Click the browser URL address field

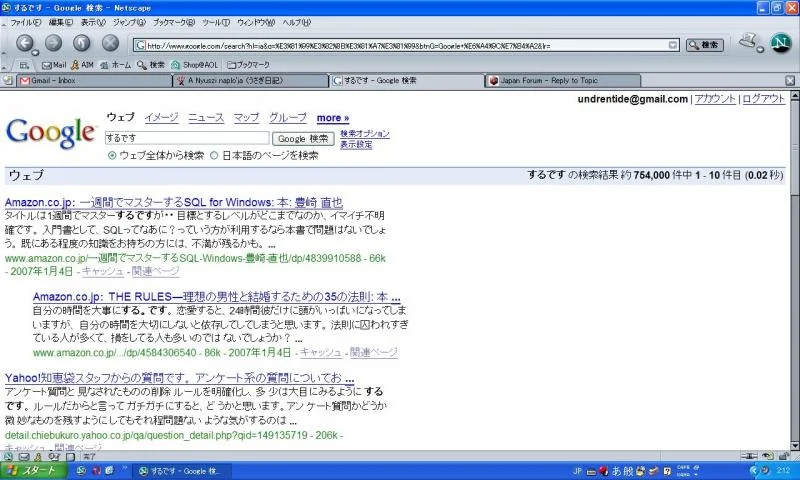click(407, 45)
